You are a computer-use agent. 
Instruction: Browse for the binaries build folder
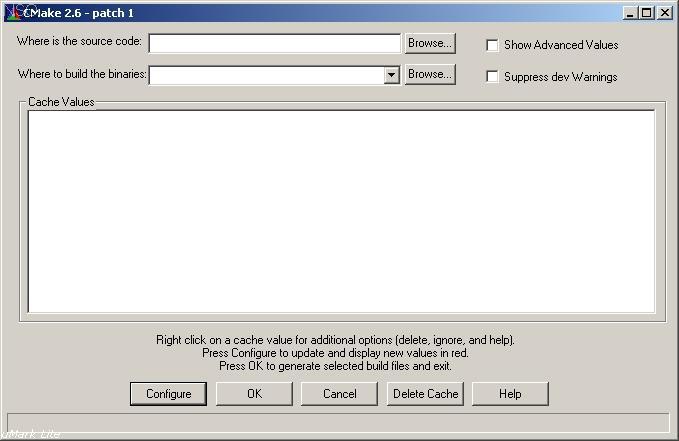430,74
